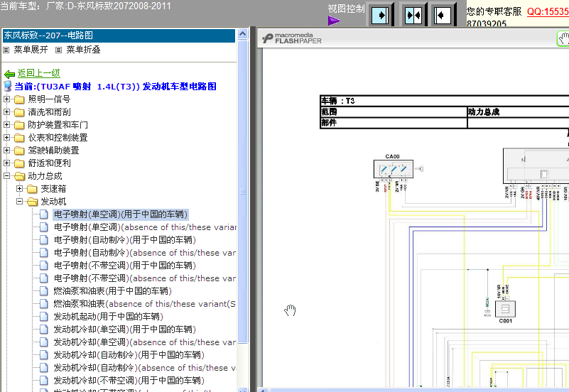Collapse the 动力总成 tree node

[x=6, y=176]
